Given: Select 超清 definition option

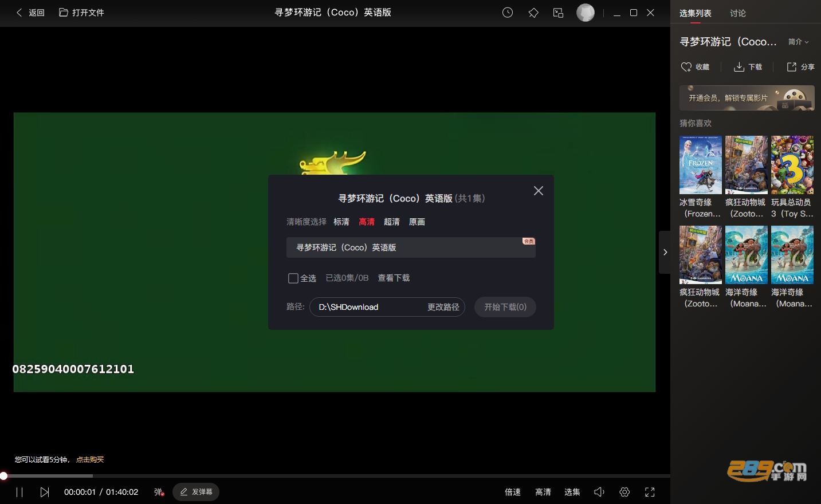Looking at the screenshot, I should 392,222.
